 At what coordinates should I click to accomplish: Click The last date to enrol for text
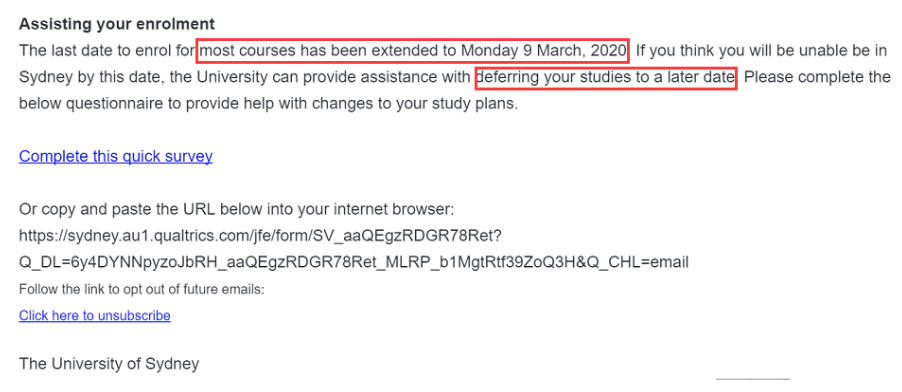[x=107, y=51]
